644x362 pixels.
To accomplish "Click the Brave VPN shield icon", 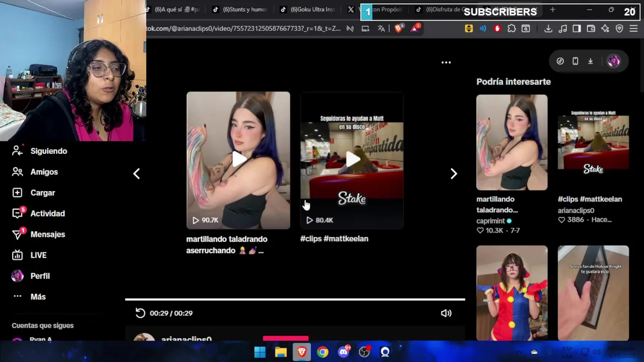I will coord(619,29).
